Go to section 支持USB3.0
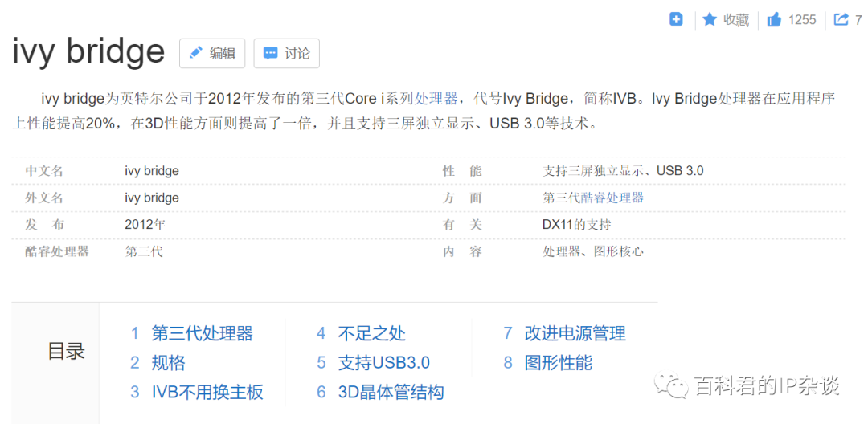This screenshot has height=424, width=868. click(383, 363)
